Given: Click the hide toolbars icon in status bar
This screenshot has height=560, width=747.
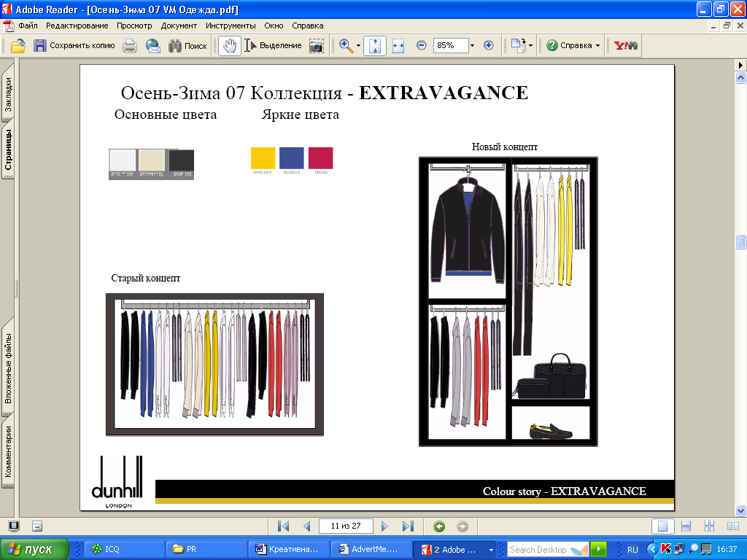Looking at the screenshot, I should click(x=37, y=526).
